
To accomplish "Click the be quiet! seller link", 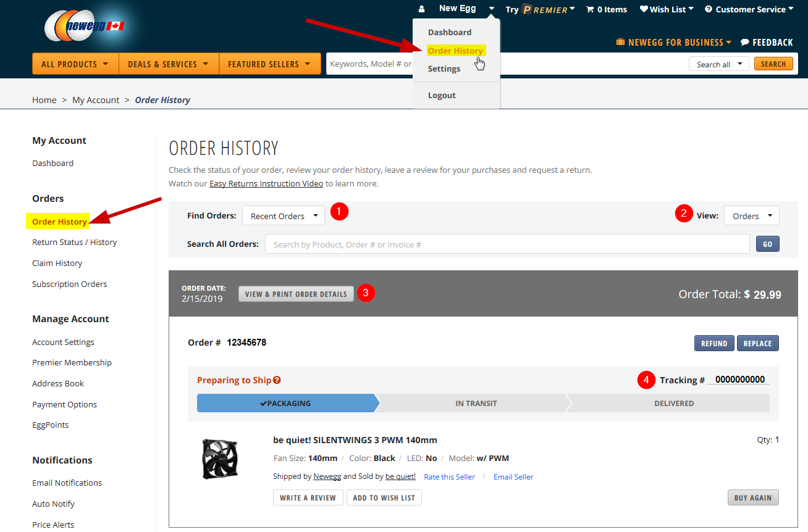I will point(400,476).
